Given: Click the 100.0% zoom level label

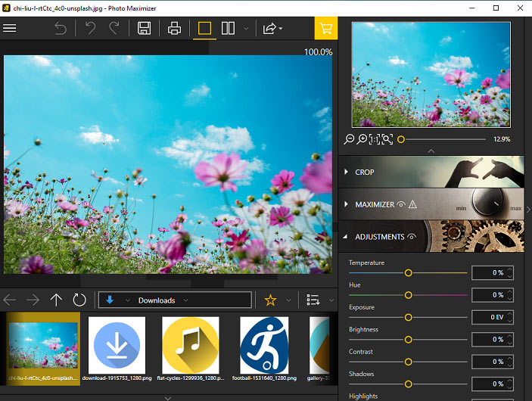Looking at the screenshot, I should (x=318, y=52).
